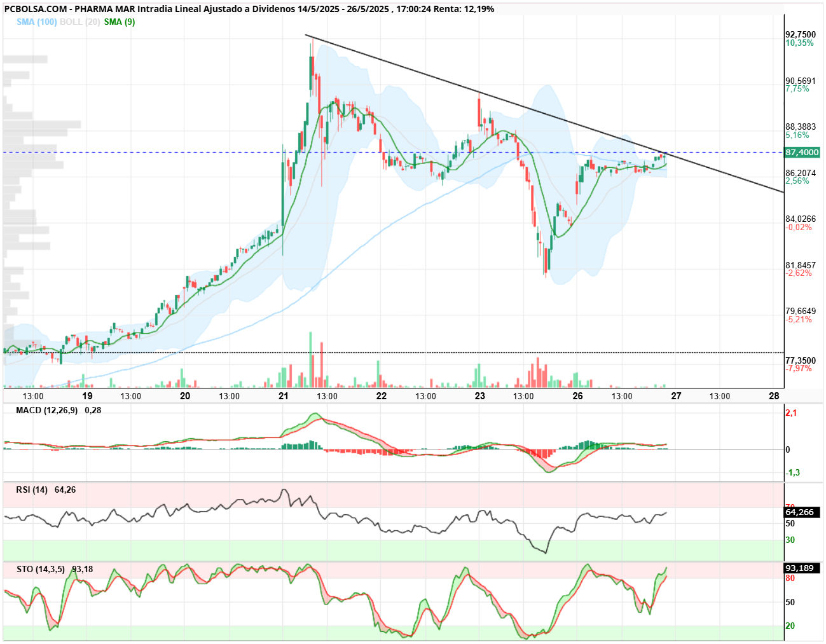Click the -7,97% percentage label
The height and width of the screenshot is (644, 826).
pyautogui.click(x=799, y=368)
